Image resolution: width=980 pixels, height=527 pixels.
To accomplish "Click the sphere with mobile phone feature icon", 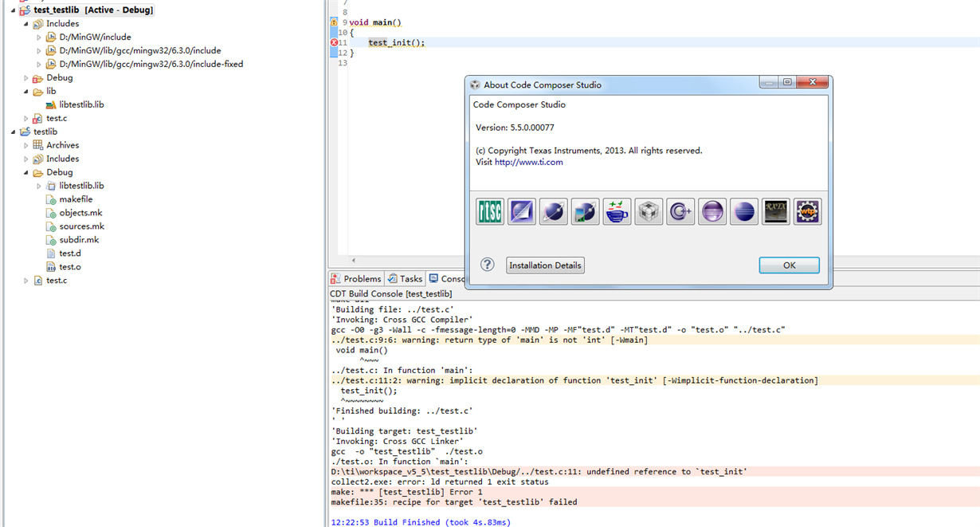I will [x=586, y=211].
